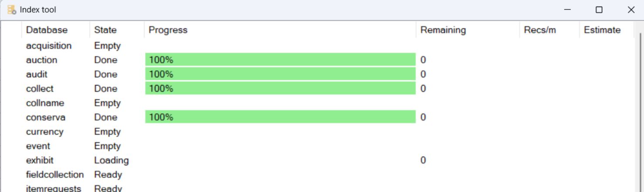
Task: Select the currency database row
Action: tap(44, 132)
